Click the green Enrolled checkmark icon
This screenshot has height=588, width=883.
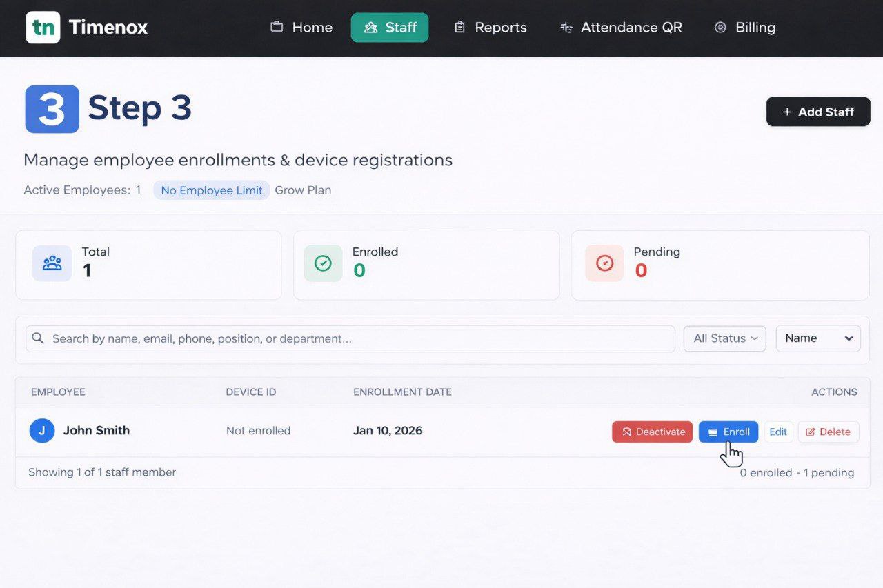click(323, 263)
